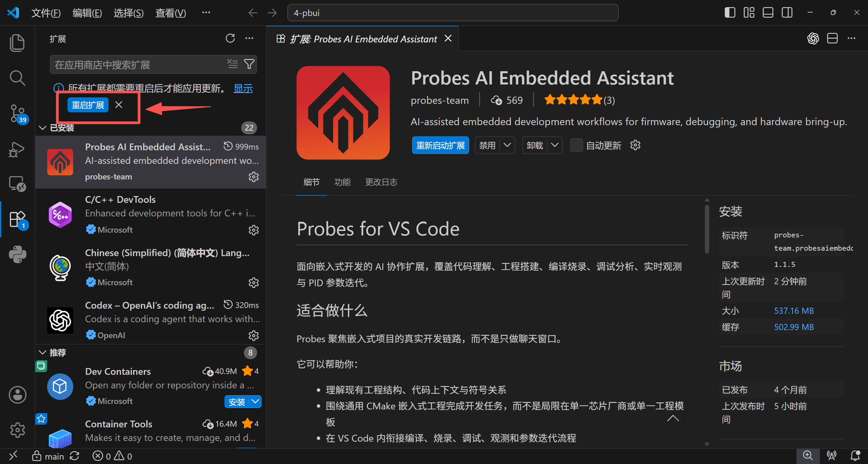Disable the Probes AI extension
Screen dimensions: 868x464
[x=487, y=145]
